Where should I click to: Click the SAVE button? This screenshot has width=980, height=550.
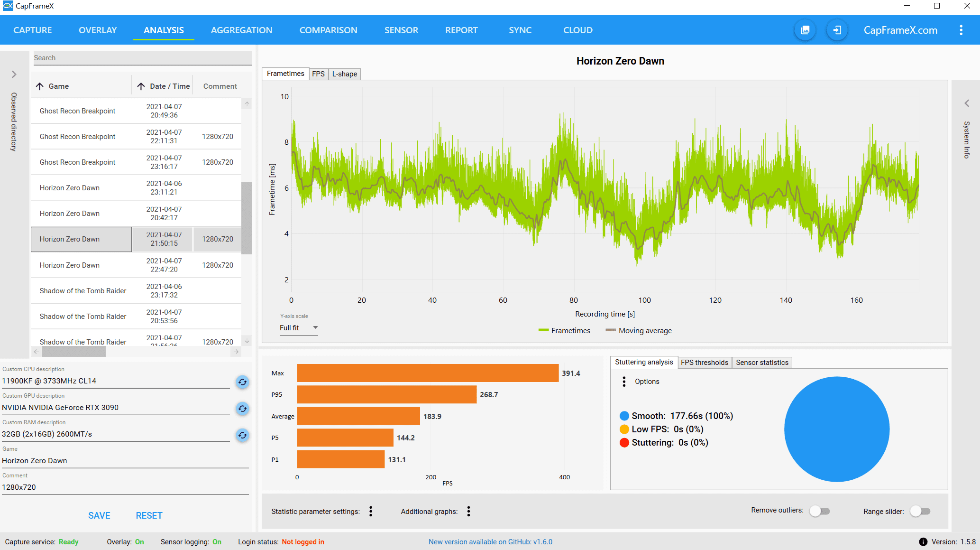(x=99, y=515)
